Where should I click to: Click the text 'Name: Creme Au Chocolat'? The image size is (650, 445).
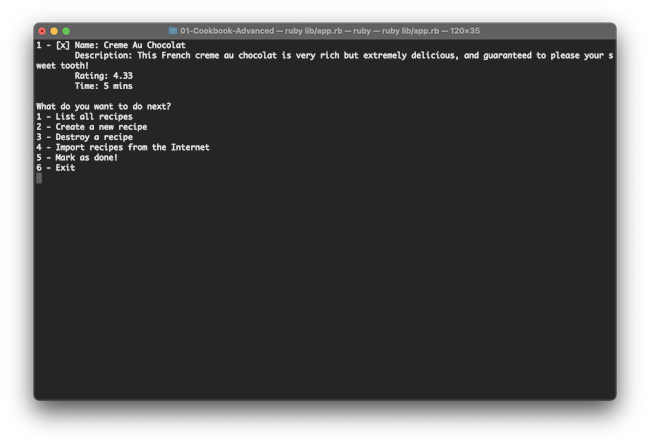(x=130, y=45)
